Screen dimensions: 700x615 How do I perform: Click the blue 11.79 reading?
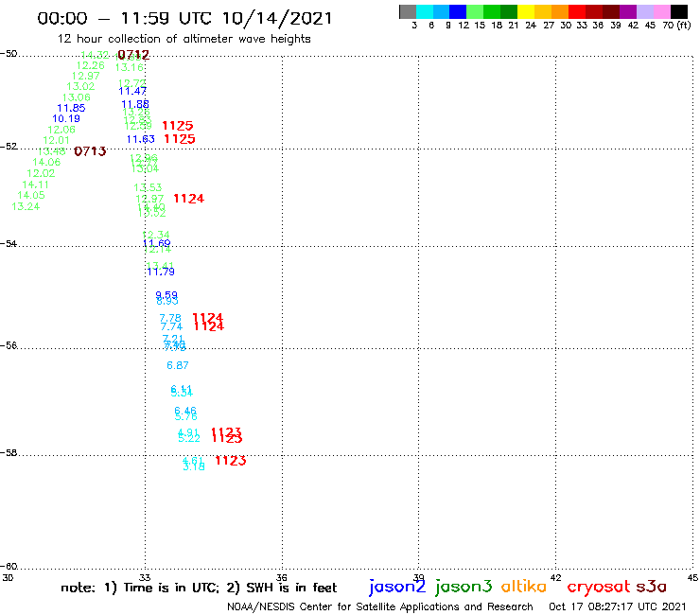click(x=161, y=272)
